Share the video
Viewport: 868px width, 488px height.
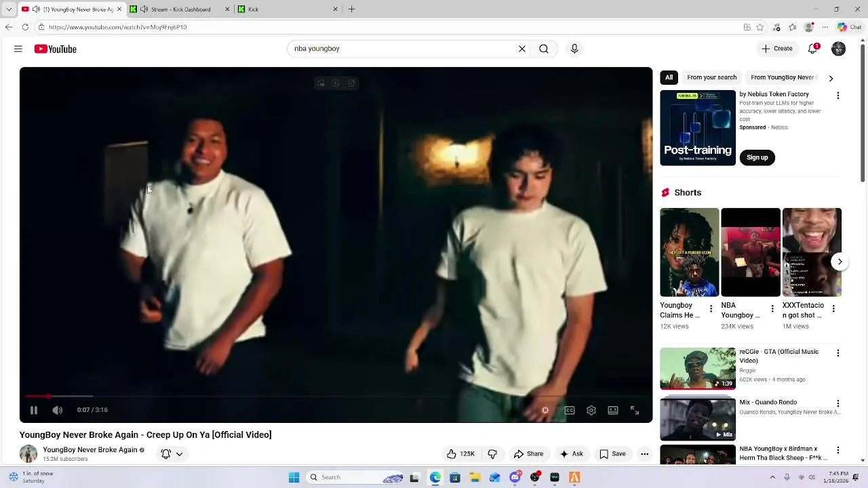pyautogui.click(x=528, y=454)
